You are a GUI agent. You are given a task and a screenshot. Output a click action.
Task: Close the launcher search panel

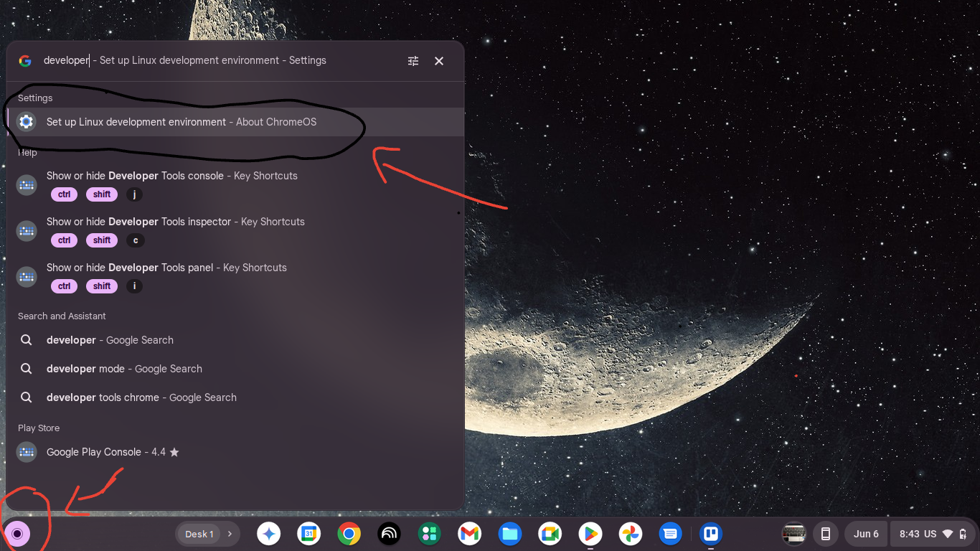tap(439, 61)
